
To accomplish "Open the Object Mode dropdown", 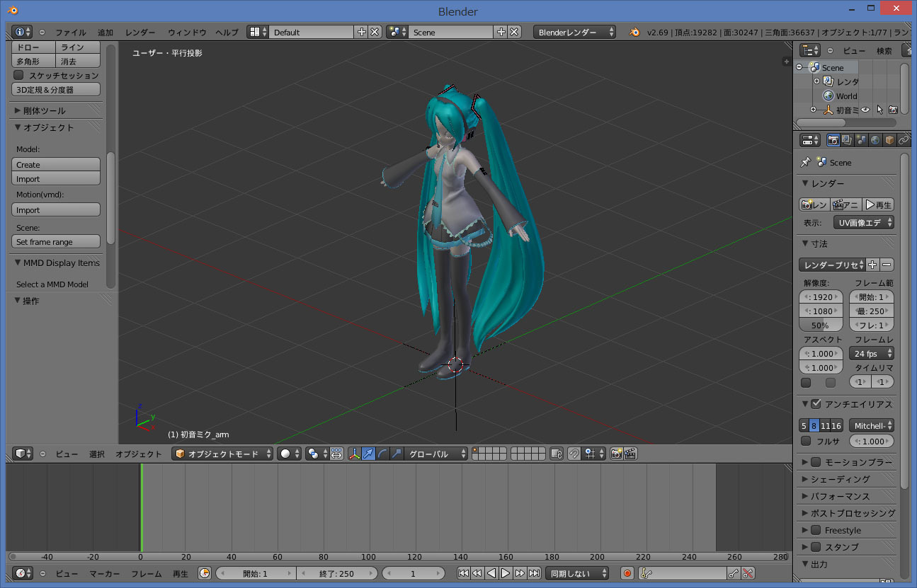I will (222, 454).
